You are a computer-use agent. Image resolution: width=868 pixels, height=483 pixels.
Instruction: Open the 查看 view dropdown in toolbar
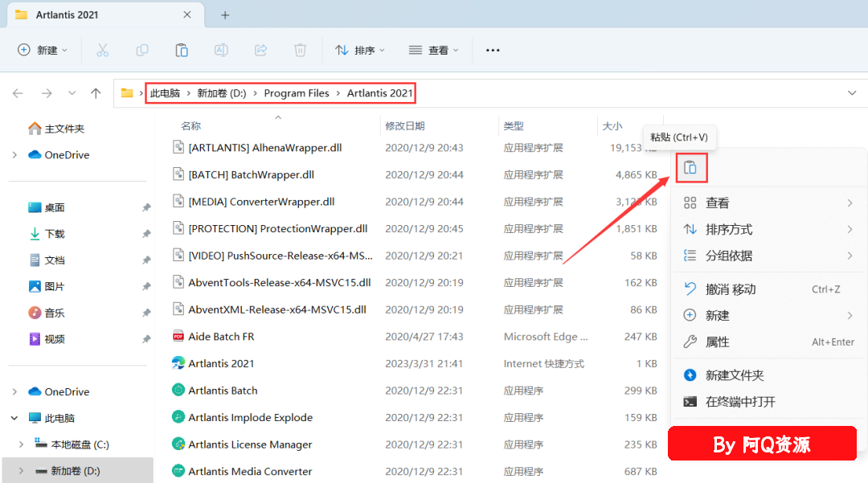point(433,51)
